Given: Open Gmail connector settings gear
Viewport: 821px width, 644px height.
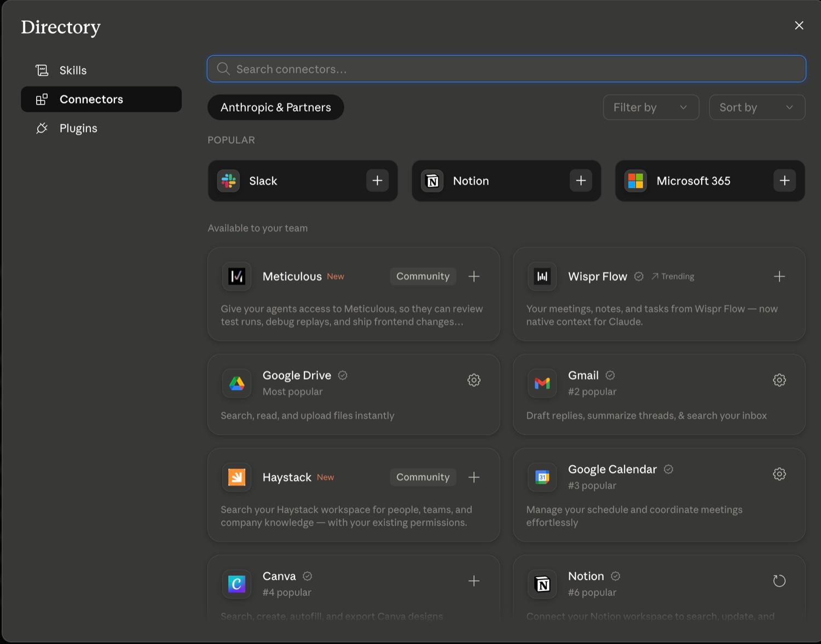Looking at the screenshot, I should [x=779, y=380].
